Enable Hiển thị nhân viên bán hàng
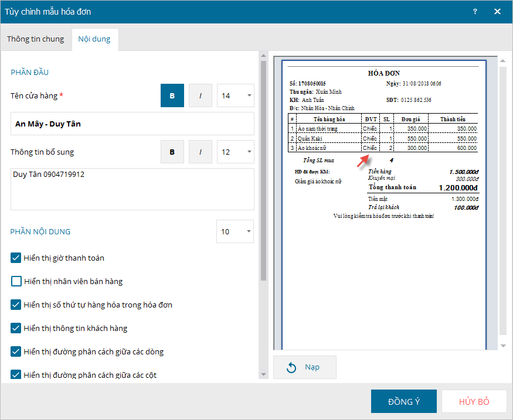Viewport: 513px width, 420px height. click(16, 281)
